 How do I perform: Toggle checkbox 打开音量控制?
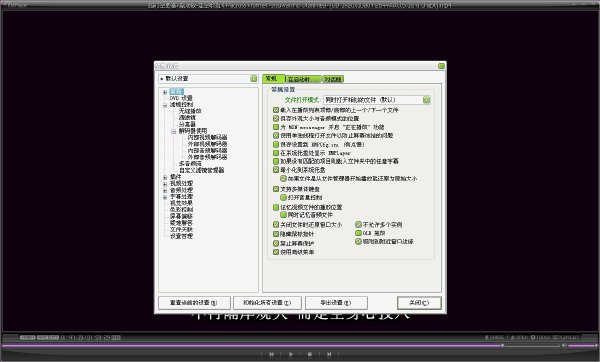click(283, 197)
